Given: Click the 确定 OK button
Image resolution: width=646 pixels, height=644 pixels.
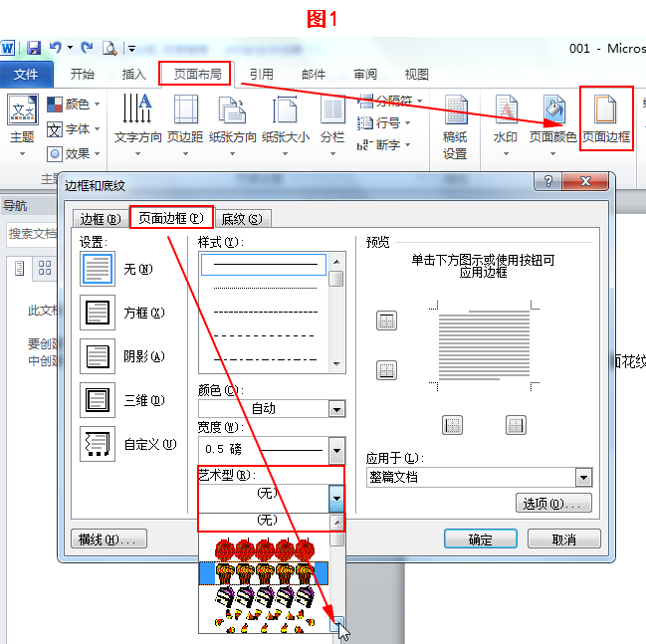Looking at the screenshot, I should [x=481, y=538].
